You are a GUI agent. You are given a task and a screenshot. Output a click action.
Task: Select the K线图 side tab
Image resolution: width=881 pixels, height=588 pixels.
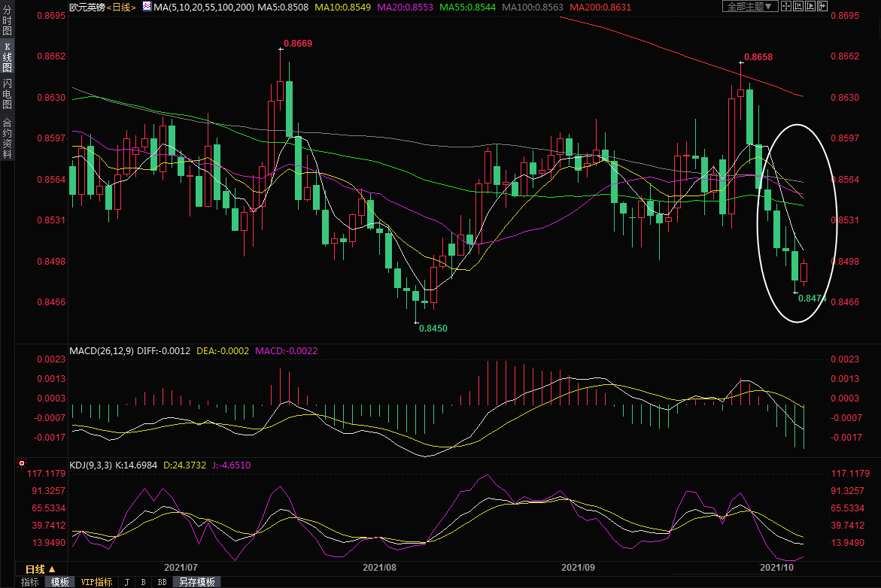(x=7, y=57)
